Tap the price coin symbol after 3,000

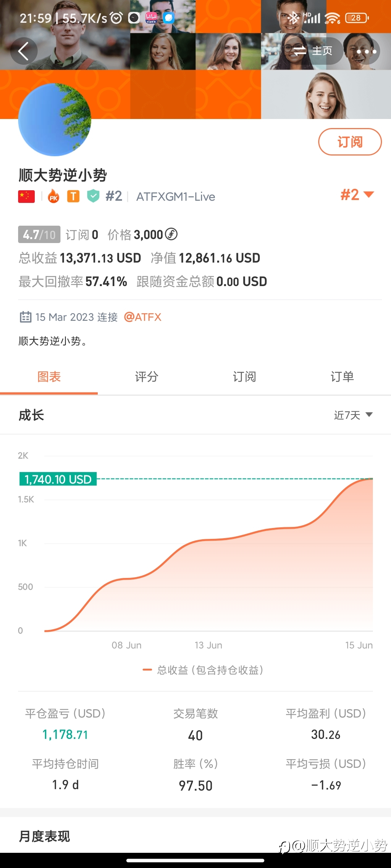(171, 234)
